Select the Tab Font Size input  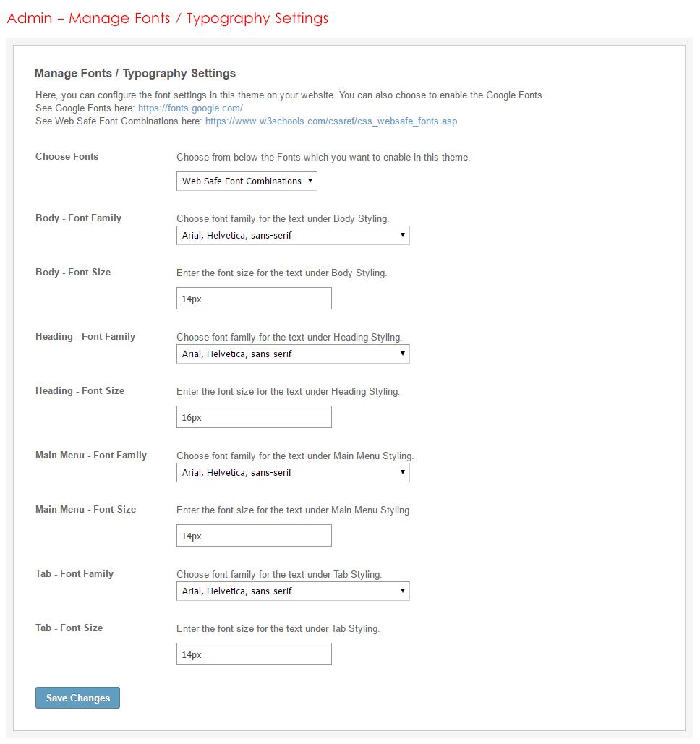click(x=254, y=654)
